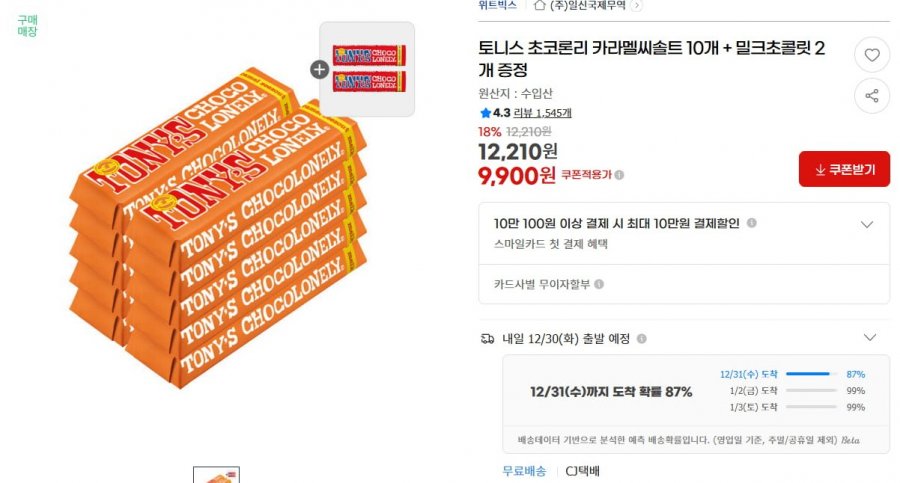Screen dimensions: 900x483
Task: Click plus icon on bonus item image
Action: [319, 69]
